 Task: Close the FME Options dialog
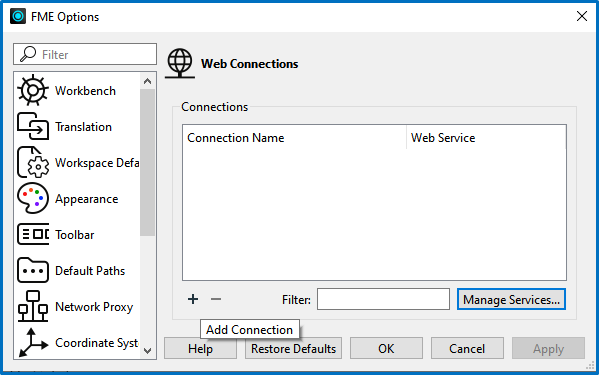(582, 16)
